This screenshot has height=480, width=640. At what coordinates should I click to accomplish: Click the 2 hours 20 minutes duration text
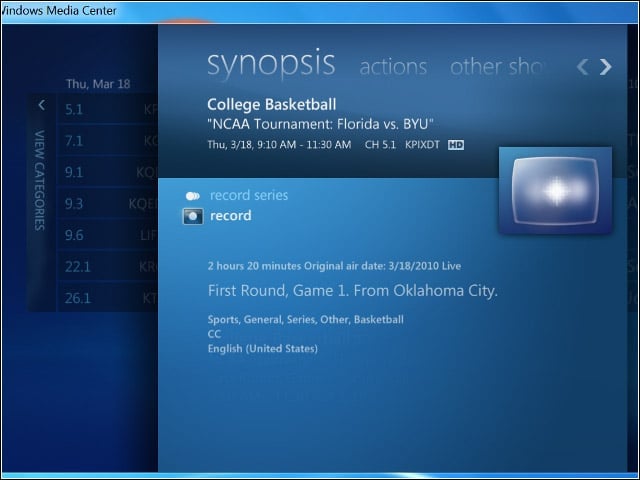click(x=254, y=266)
